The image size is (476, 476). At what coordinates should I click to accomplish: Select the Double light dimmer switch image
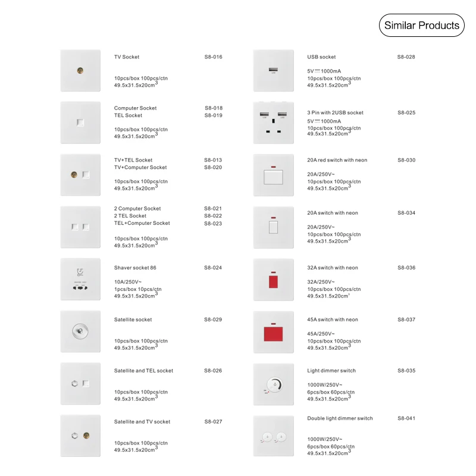(273, 436)
